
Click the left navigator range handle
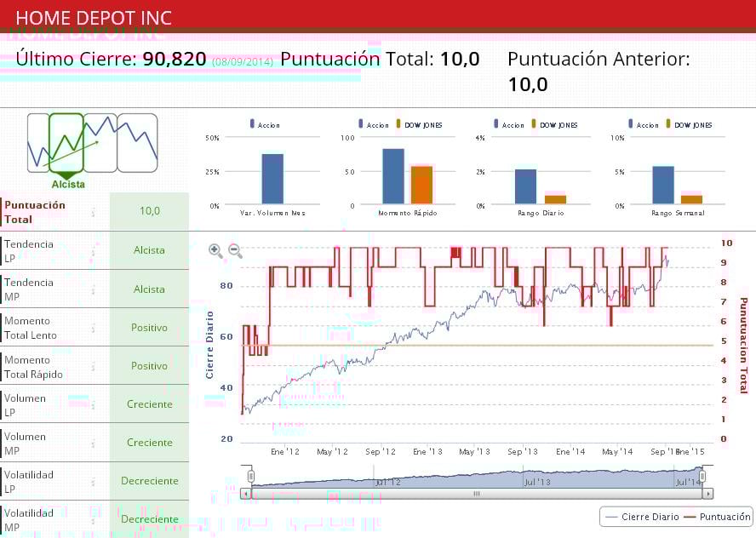click(x=250, y=477)
